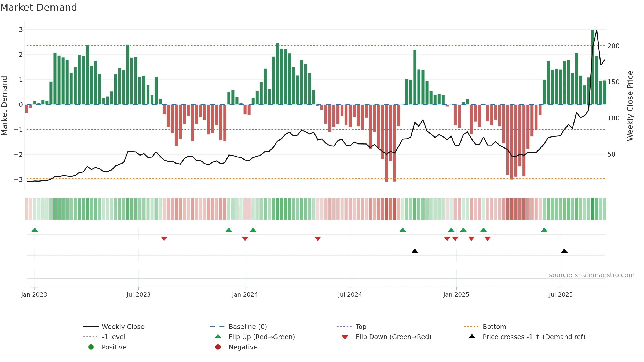Click the red flip-down marker at Jan 2024
This screenshot has width=644, height=362.
[x=245, y=238]
